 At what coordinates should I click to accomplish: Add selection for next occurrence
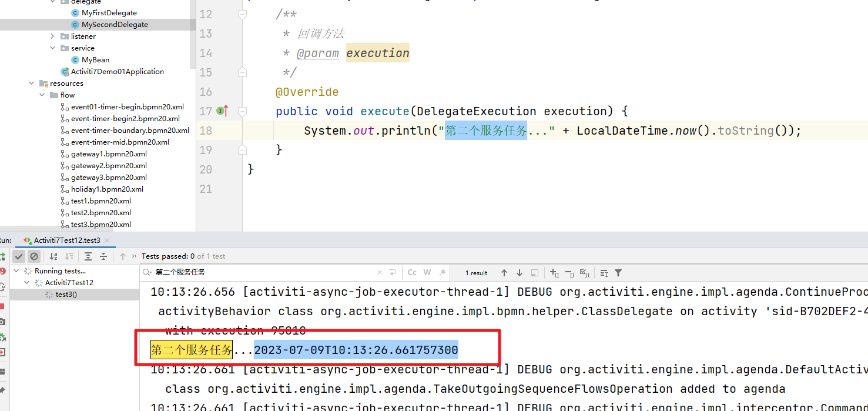pos(554,273)
